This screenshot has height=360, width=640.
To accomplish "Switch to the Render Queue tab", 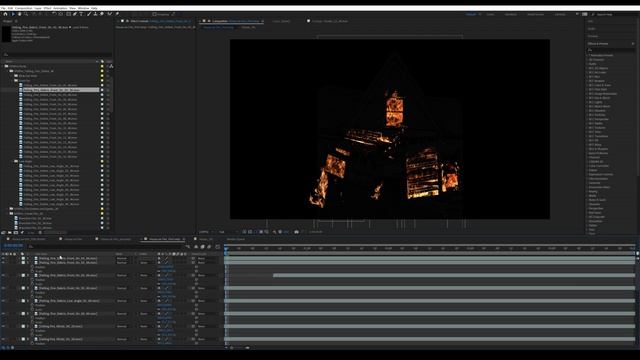I will 236,239.
